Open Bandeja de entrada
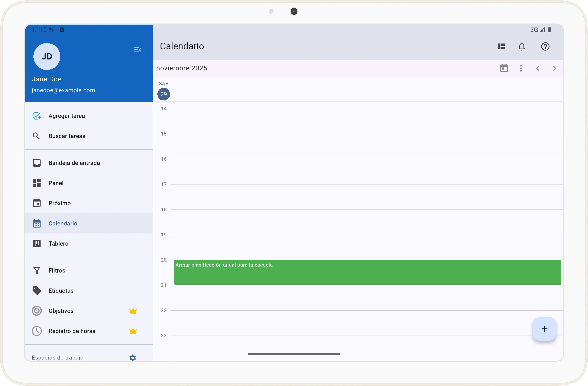Viewport: 588px width, 386px height. click(74, 163)
